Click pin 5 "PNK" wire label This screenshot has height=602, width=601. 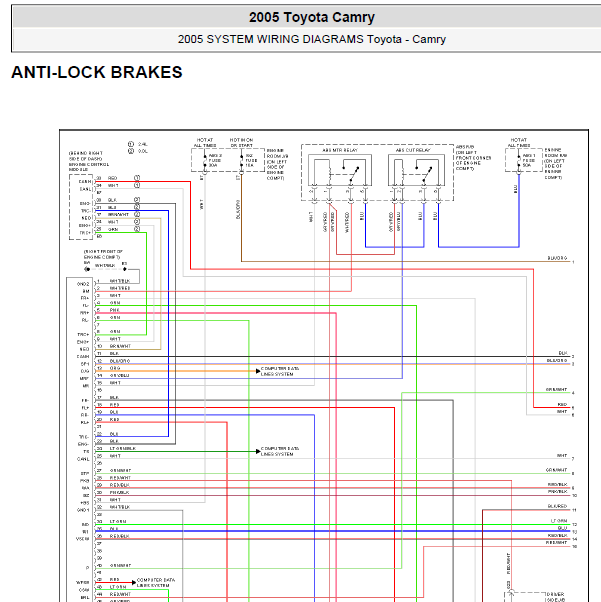[x=114, y=310]
